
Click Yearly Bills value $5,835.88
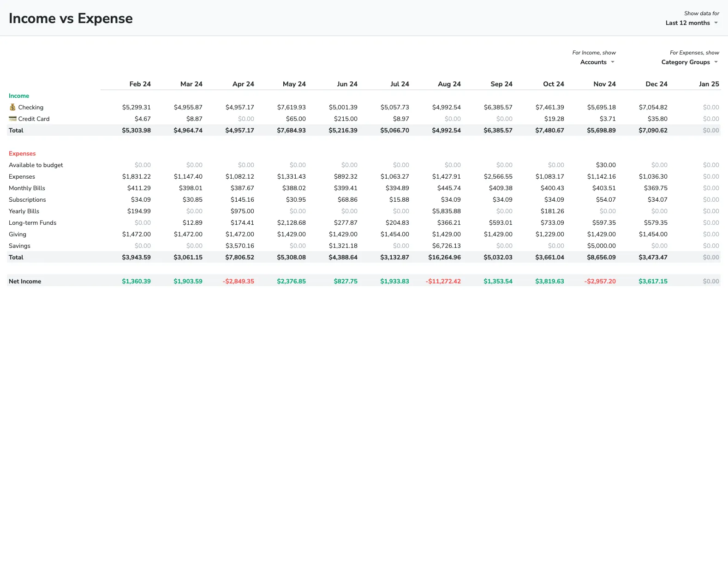[447, 211]
